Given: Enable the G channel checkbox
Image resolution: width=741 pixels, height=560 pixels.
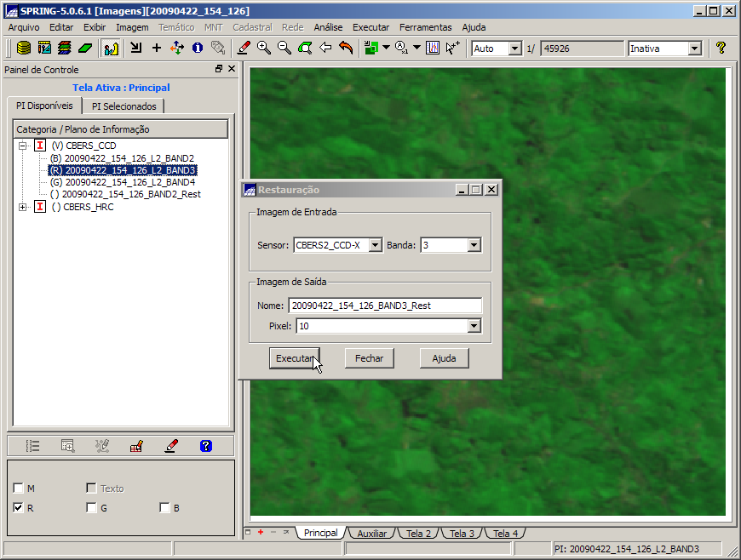Looking at the screenshot, I should click(x=91, y=508).
